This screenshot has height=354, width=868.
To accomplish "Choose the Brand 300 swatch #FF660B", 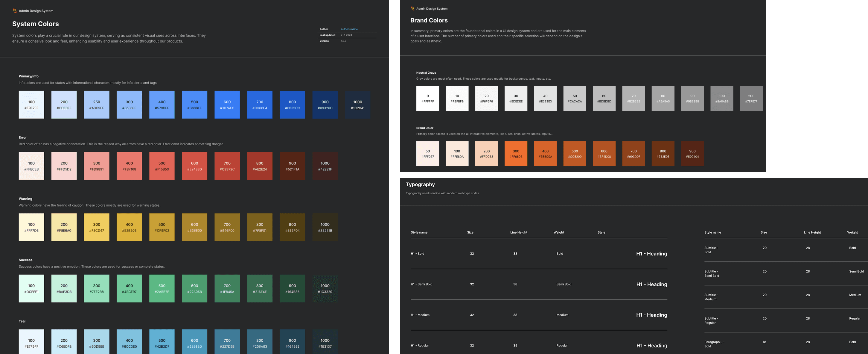I will [516, 154].
